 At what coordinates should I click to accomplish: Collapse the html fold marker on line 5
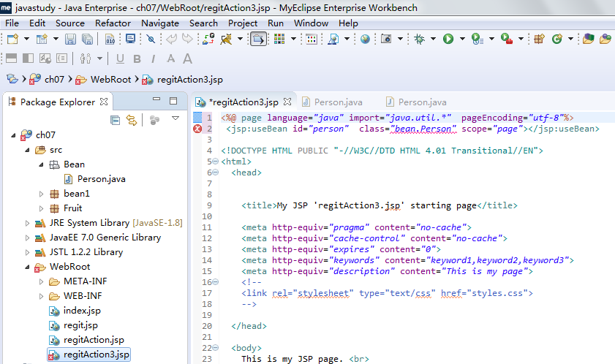click(x=215, y=162)
